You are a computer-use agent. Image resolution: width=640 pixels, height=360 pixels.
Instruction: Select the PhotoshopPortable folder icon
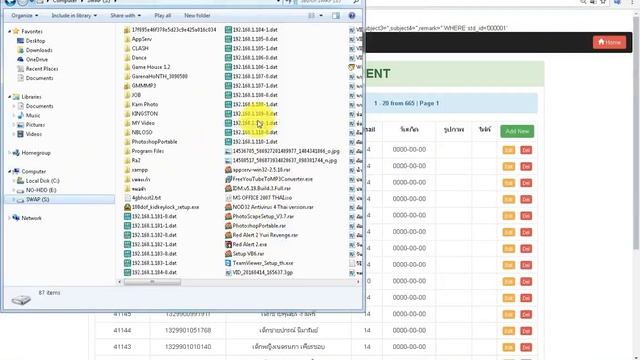click(x=127, y=142)
